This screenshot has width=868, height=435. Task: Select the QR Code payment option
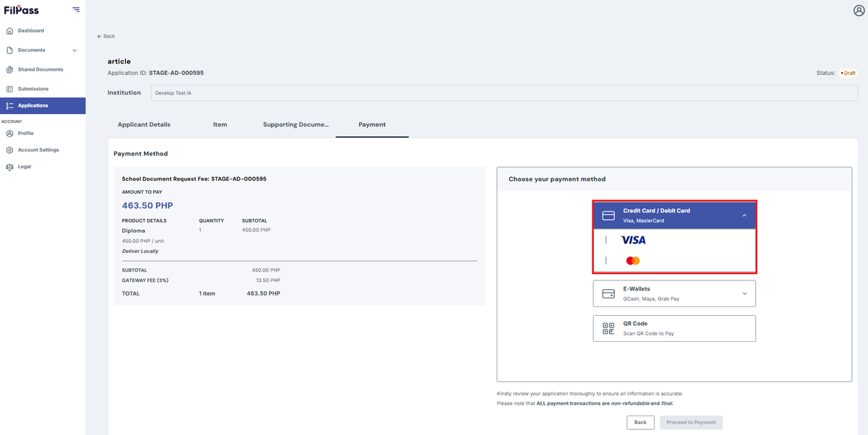674,328
